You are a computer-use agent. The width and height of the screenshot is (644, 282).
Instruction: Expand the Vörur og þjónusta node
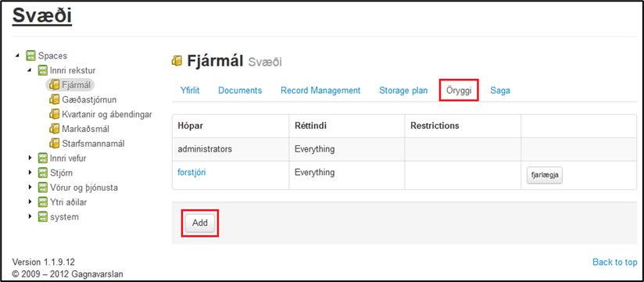[30, 187]
